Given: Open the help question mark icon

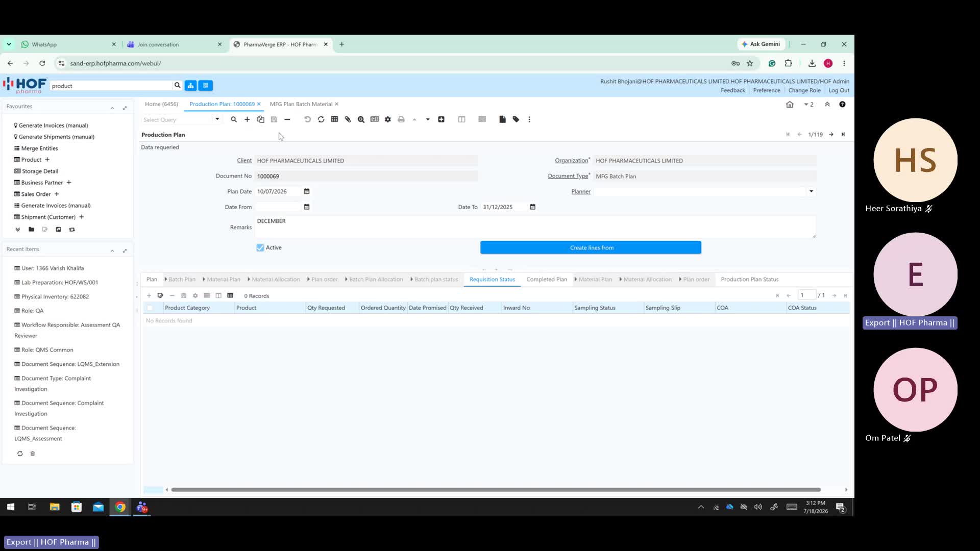Looking at the screenshot, I should (x=842, y=105).
